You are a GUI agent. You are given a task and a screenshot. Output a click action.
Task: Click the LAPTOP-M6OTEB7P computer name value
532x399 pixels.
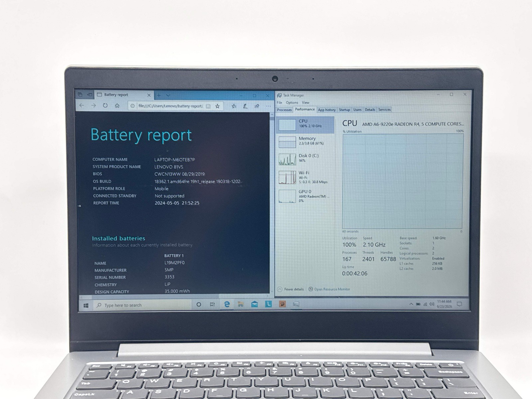coord(175,160)
